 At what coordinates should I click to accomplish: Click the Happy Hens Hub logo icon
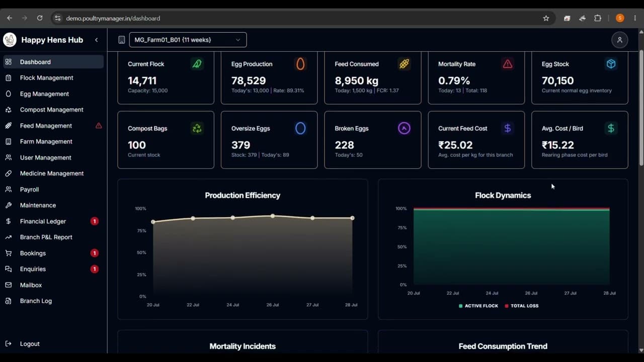(10, 40)
